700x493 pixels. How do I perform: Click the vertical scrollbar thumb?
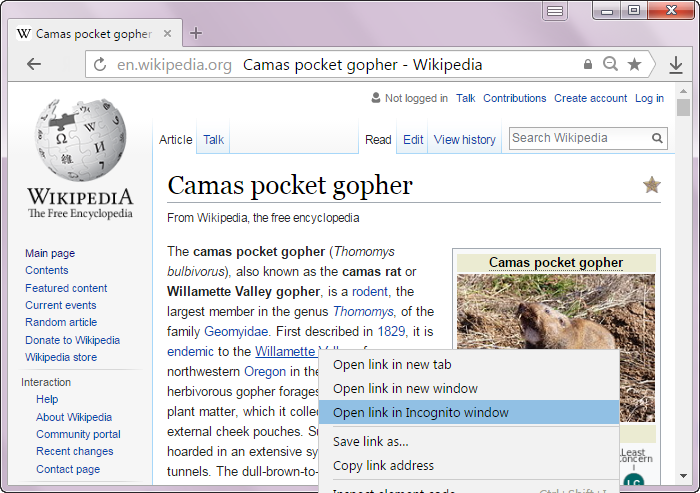[x=683, y=107]
